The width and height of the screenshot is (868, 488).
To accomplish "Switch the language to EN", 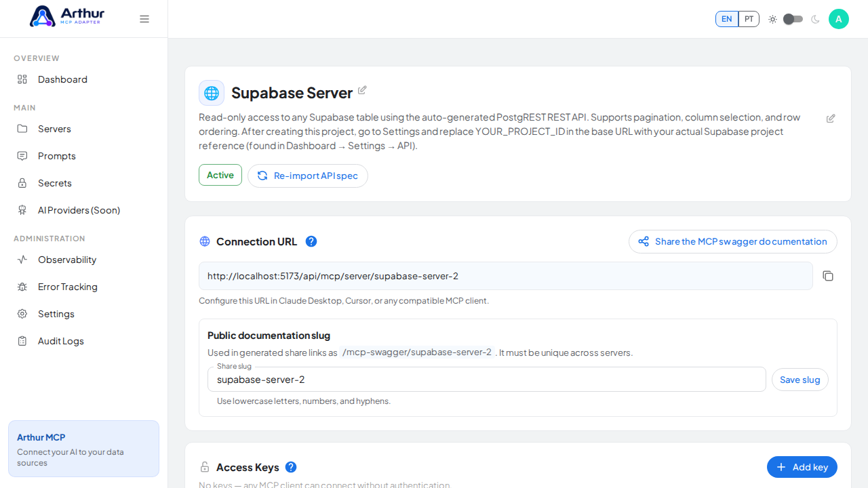I will point(726,19).
